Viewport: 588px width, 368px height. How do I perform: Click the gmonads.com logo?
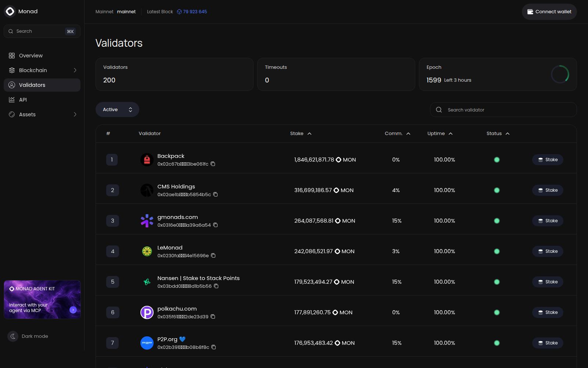click(x=147, y=221)
